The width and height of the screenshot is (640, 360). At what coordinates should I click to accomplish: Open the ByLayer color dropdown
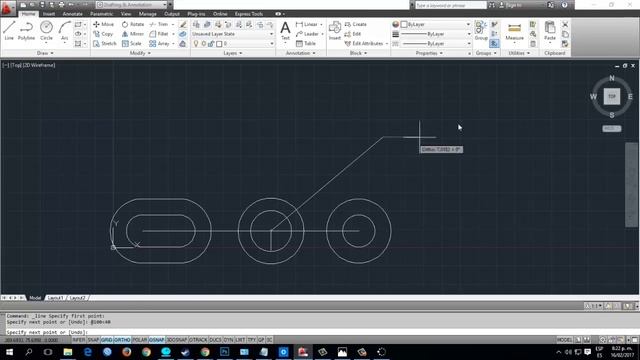coord(435,24)
